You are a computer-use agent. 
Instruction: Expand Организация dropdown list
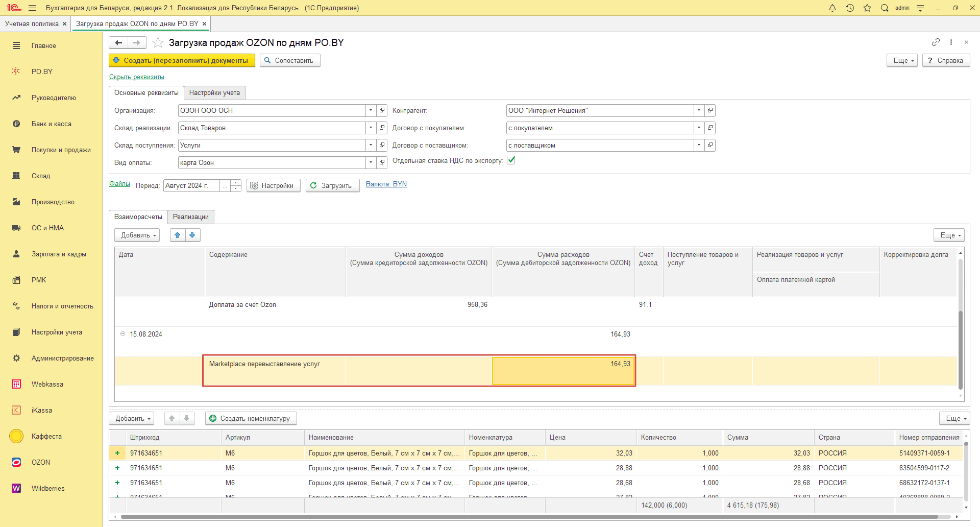(371, 110)
